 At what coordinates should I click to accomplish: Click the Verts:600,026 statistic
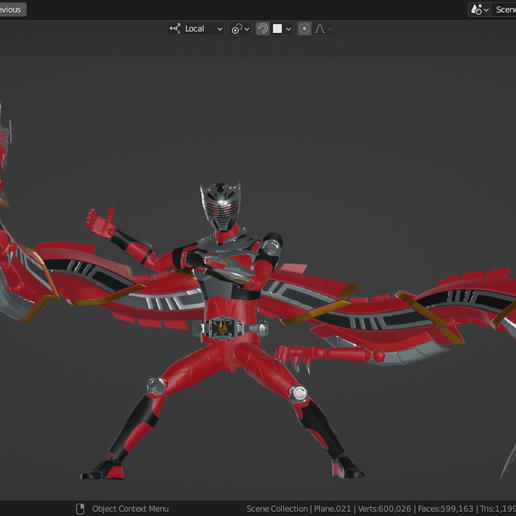point(384,509)
